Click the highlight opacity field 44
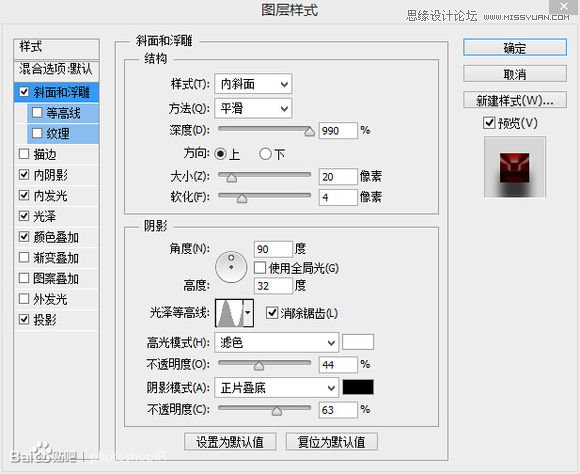This screenshot has width=580, height=474. [338, 365]
